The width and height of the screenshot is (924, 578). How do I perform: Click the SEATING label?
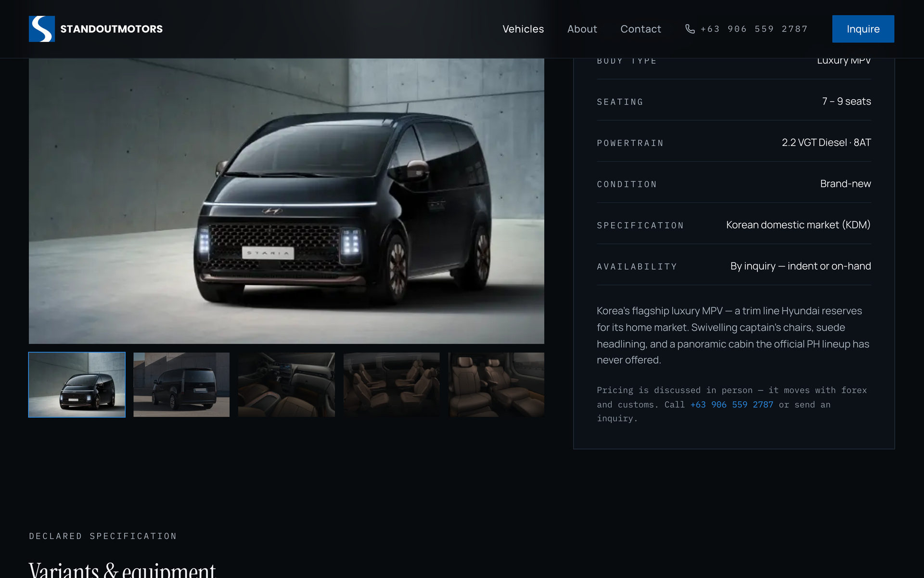(x=620, y=102)
